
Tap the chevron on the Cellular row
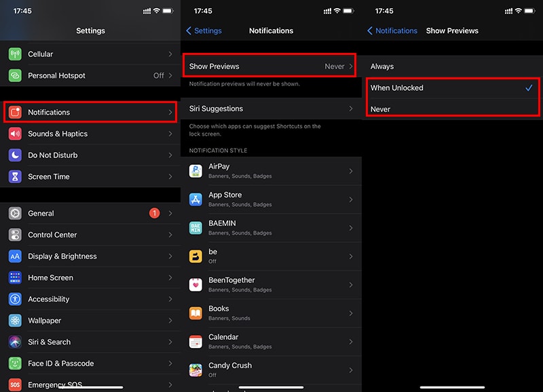tap(170, 54)
